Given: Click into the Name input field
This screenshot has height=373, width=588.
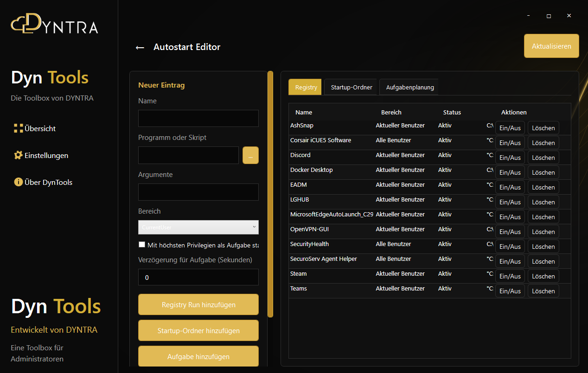Looking at the screenshot, I should (198, 118).
